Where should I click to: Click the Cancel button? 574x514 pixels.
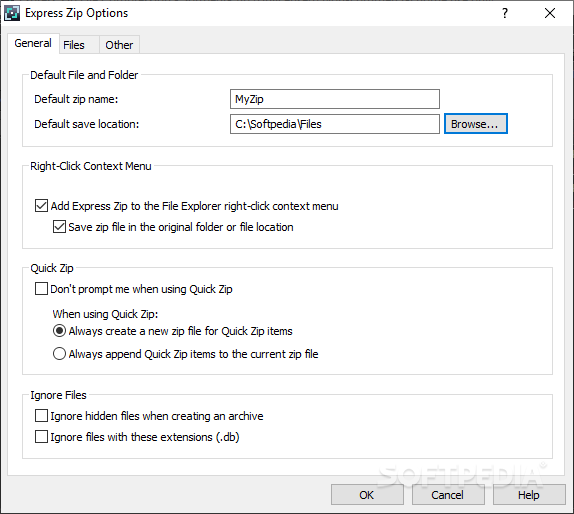pos(448,495)
